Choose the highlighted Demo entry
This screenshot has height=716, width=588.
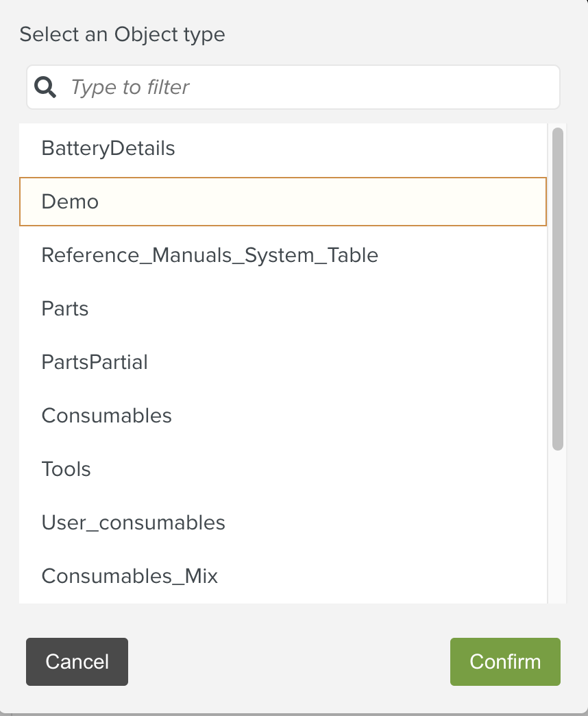70,202
